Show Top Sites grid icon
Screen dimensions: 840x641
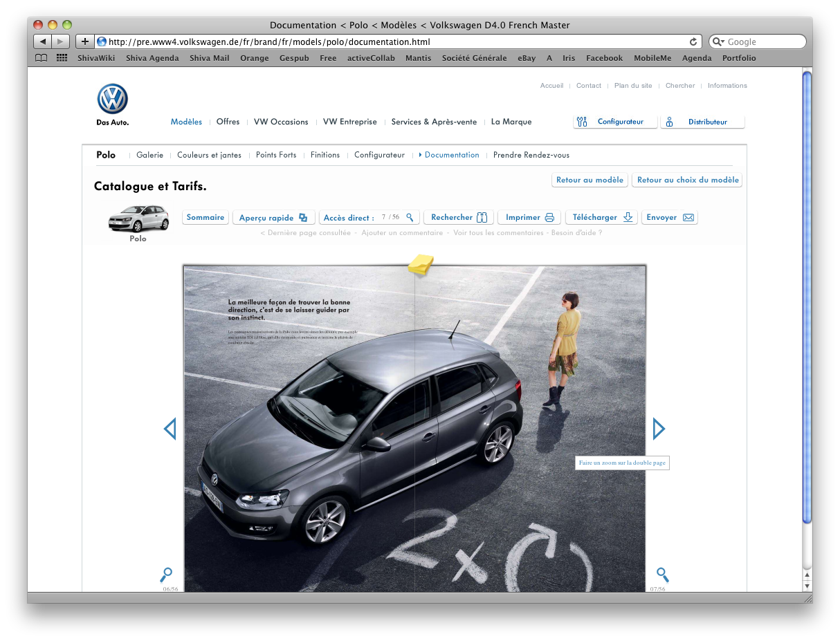pyautogui.click(x=62, y=58)
